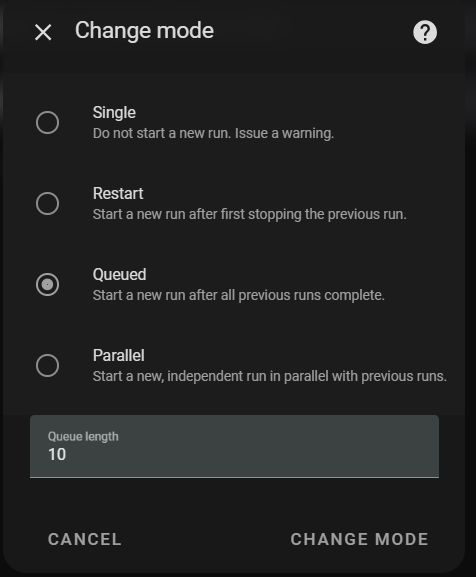
Task: Open help via the question mark icon
Action: pos(425,32)
